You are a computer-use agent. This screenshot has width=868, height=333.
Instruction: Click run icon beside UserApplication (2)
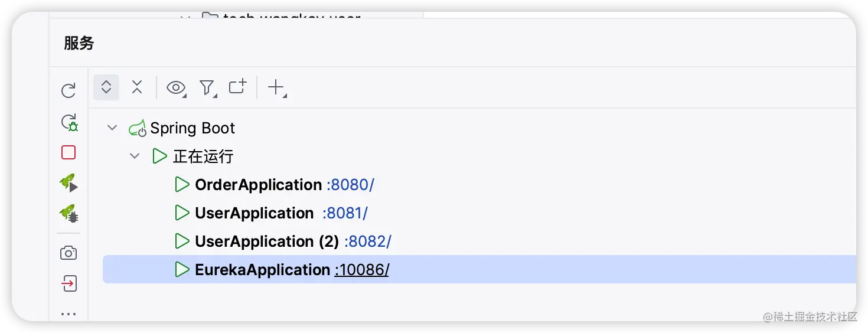(182, 241)
